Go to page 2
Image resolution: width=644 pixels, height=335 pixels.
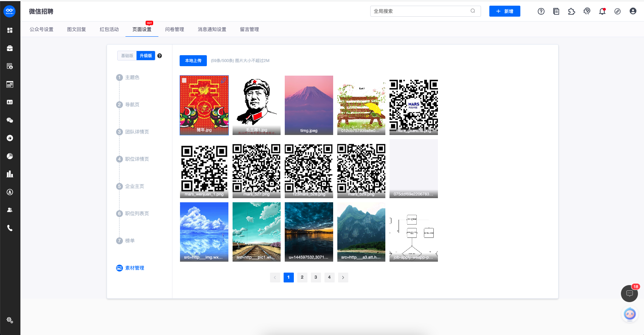pos(302,278)
